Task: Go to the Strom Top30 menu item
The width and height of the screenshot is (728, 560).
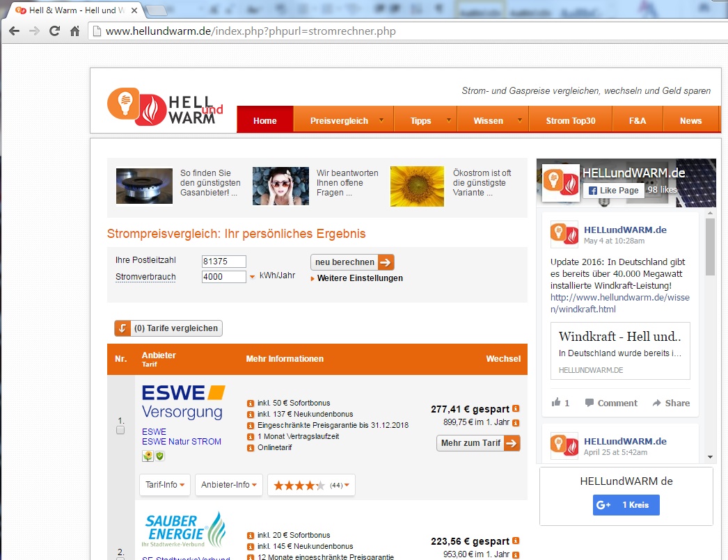Action: point(570,120)
